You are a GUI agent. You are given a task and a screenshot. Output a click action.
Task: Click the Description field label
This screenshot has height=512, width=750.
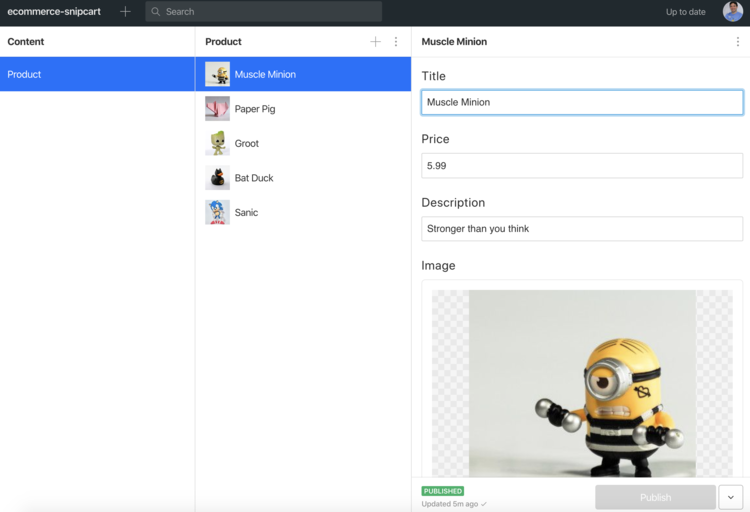(x=453, y=203)
